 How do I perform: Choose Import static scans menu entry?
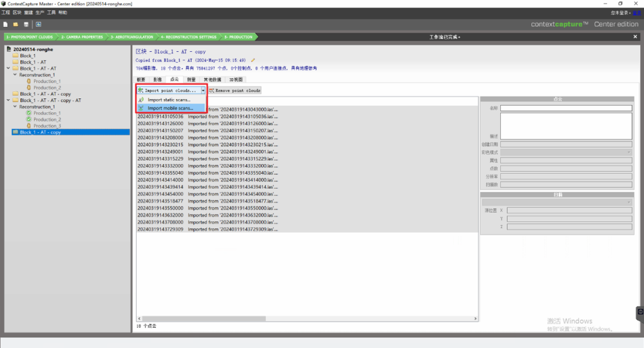pyautogui.click(x=171, y=100)
